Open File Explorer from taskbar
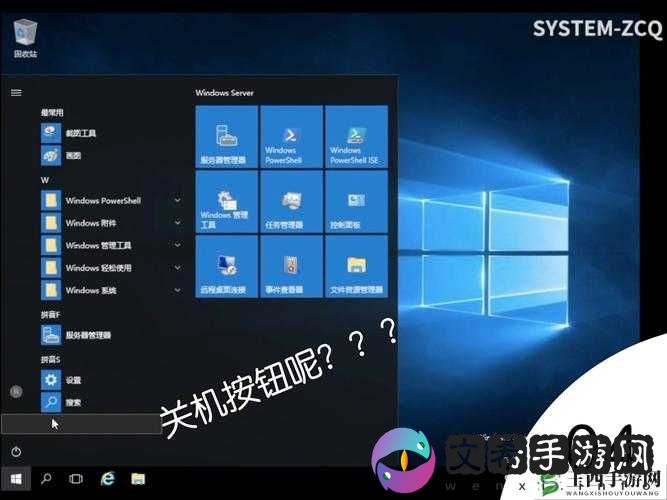 tap(138, 479)
